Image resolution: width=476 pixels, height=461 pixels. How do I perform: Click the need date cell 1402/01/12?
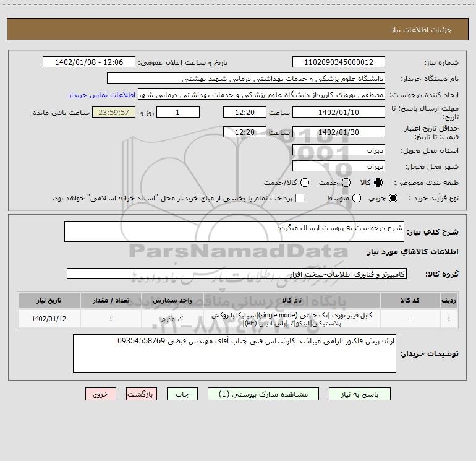tap(49, 319)
